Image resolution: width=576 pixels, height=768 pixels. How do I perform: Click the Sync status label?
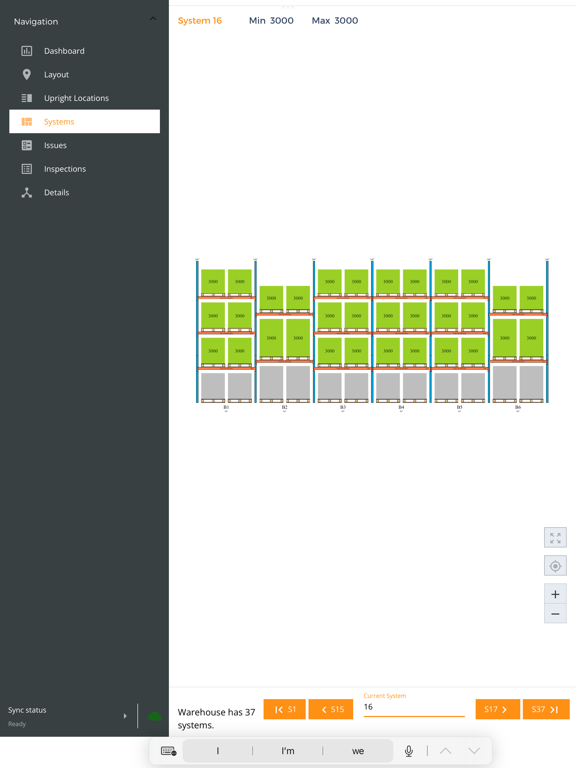[x=27, y=710]
